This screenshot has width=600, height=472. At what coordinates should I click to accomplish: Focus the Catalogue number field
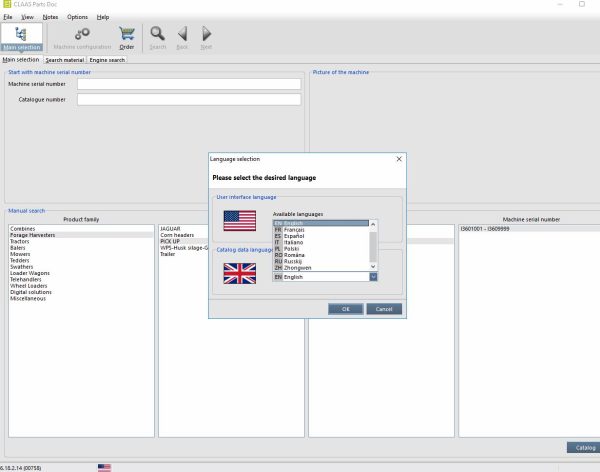pyautogui.click(x=189, y=100)
